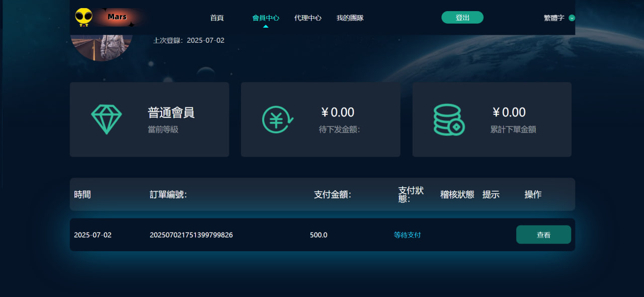
Task: Expand the 繁體字 language dropdown
Action: click(x=554, y=18)
